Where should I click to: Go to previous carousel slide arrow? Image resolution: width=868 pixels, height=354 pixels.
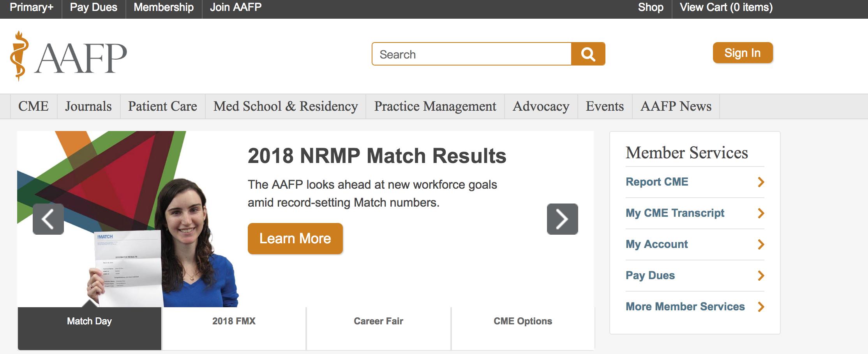click(48, 219)
